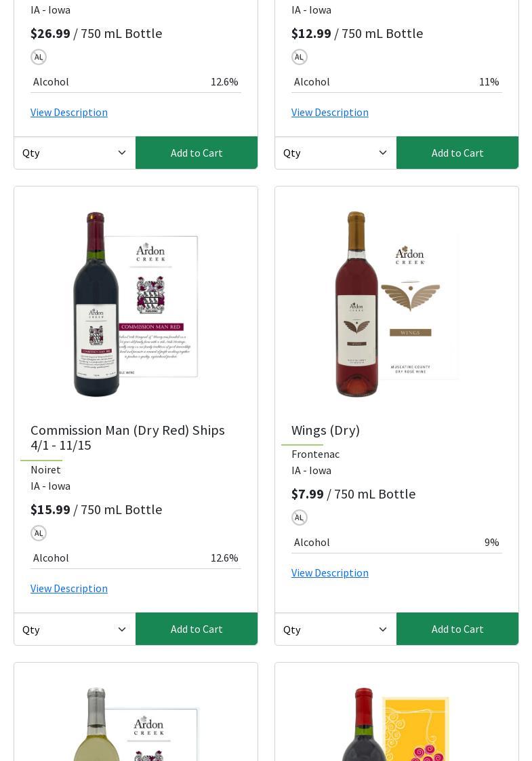Click the Commission Man Red bottle image
This screenshot has height=761, width=532.
point(136,305)
